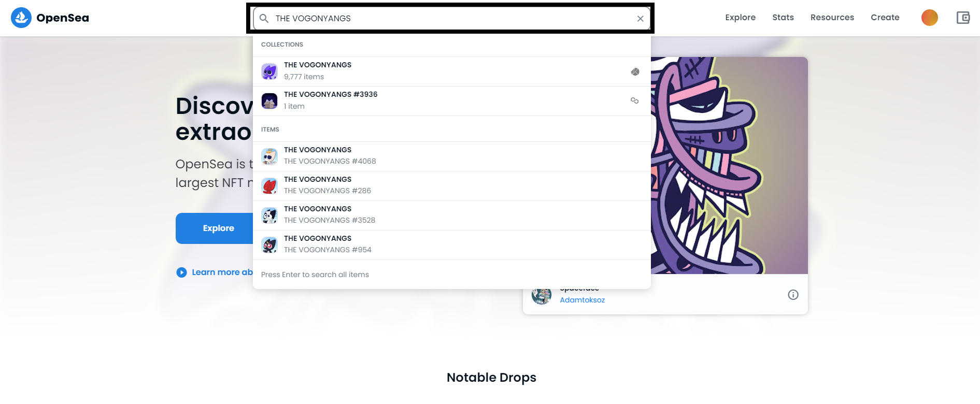
Task: Click the OpenSea logo icon
Action: pos(21,18)
